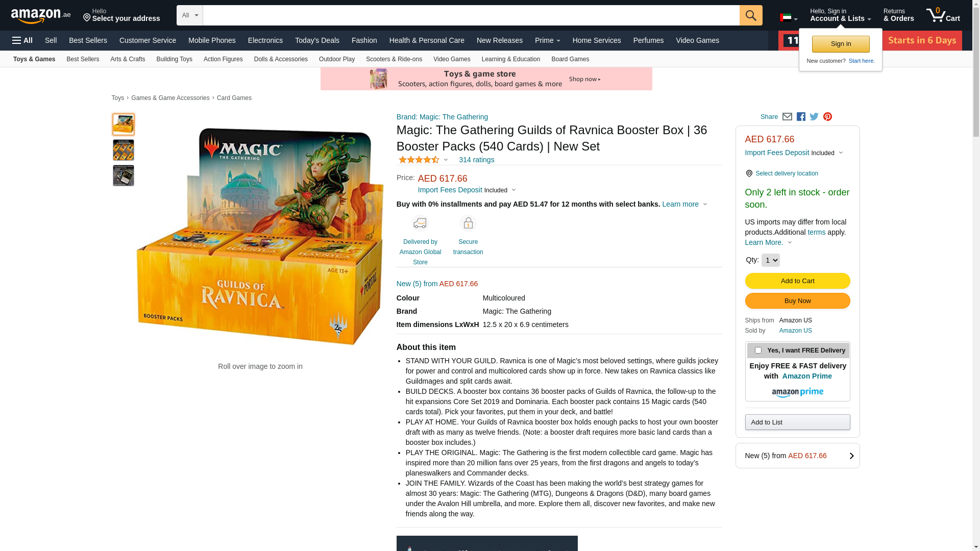Screen dimensions: 980x551
Task: Select the second product thumbnail
Action: click(124, 150)
